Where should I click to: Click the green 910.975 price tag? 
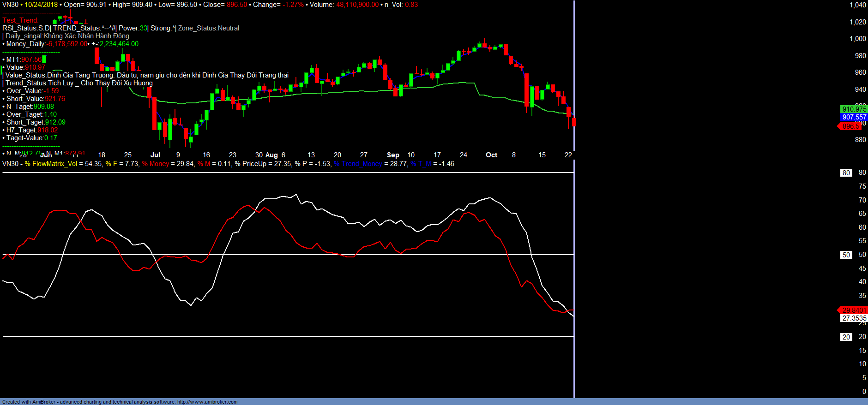[854, 109]
